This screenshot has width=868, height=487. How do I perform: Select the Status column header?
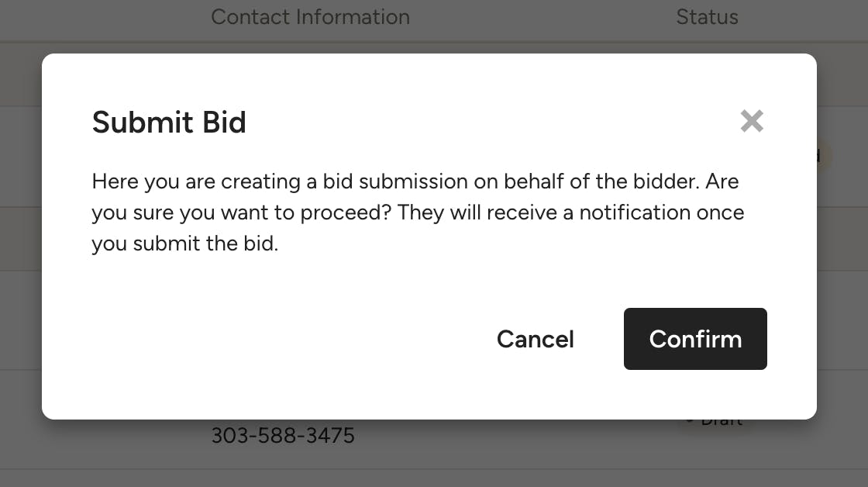click(707, 17)
